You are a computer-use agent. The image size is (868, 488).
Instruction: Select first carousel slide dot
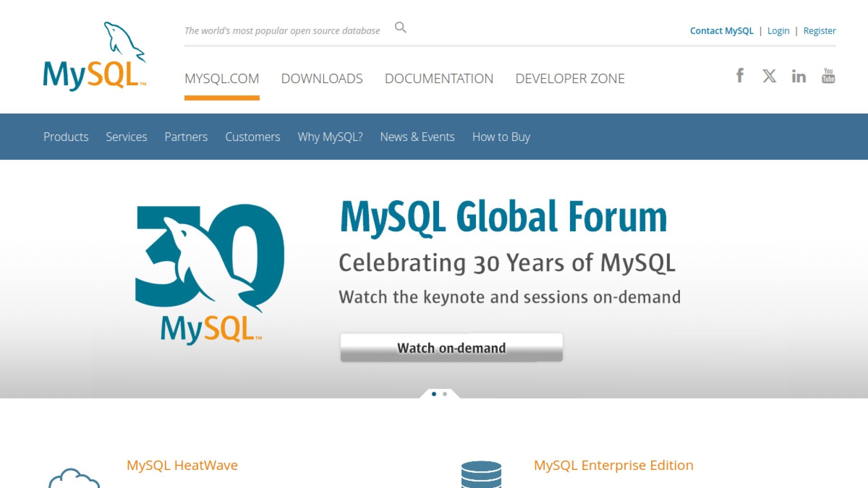click(434, 394)
